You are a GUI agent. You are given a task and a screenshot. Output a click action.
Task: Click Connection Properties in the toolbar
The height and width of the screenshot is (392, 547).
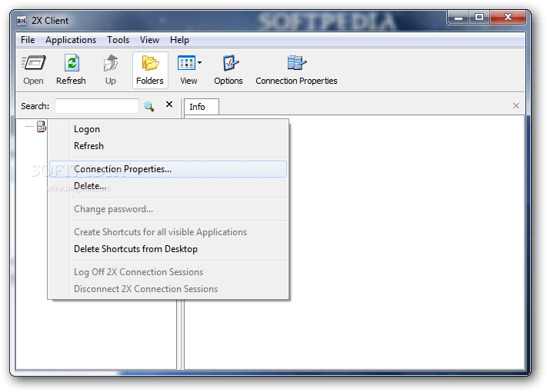coord(296,70)
